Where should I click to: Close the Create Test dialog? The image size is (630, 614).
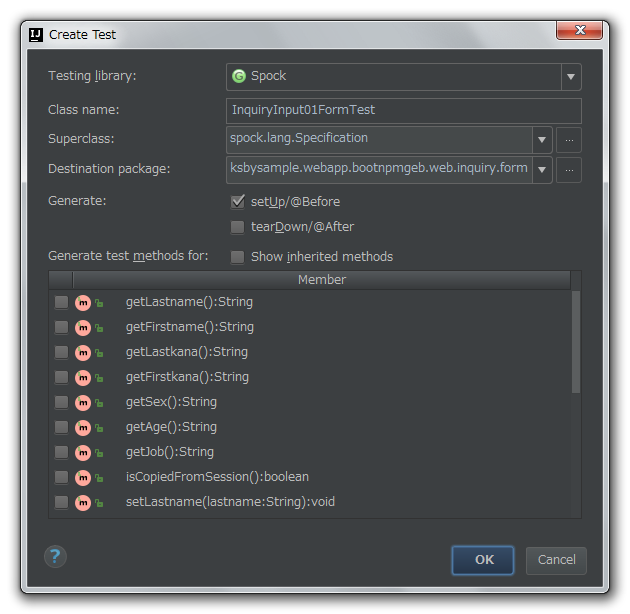tap(579, 30)
